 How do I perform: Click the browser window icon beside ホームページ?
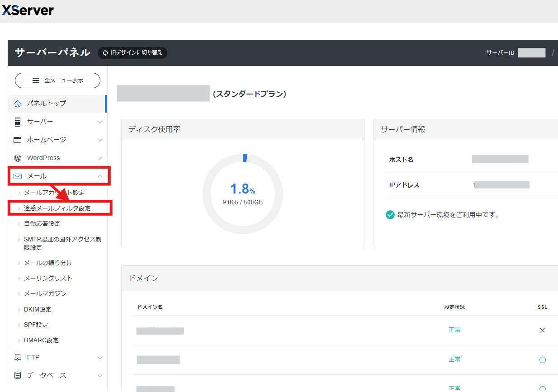tap(18, 140)
